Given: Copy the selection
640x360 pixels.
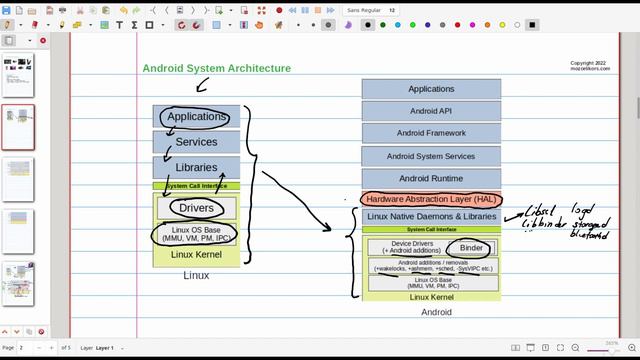Looking at the screenshot, I should coord(93,10).
